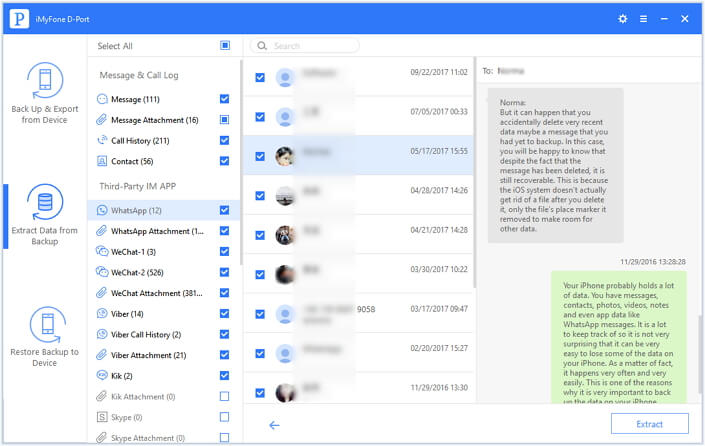Go back with the left arrow

coord(274,425)
